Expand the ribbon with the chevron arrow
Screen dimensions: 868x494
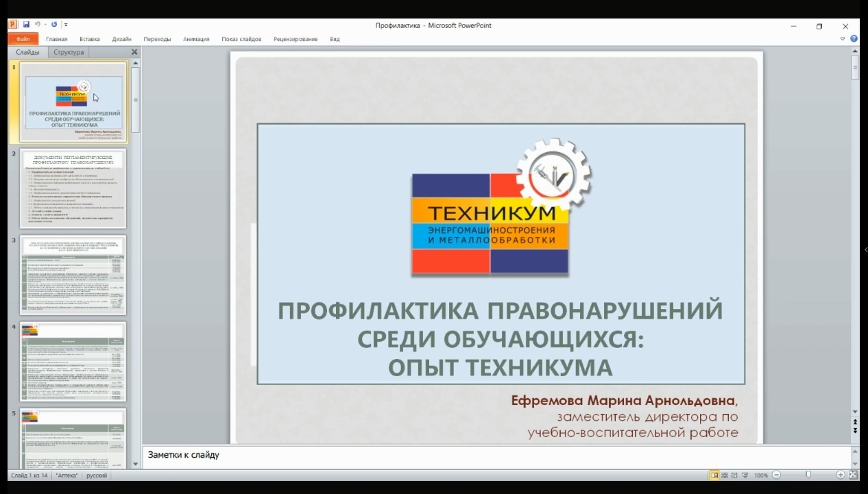click(843, 39)
